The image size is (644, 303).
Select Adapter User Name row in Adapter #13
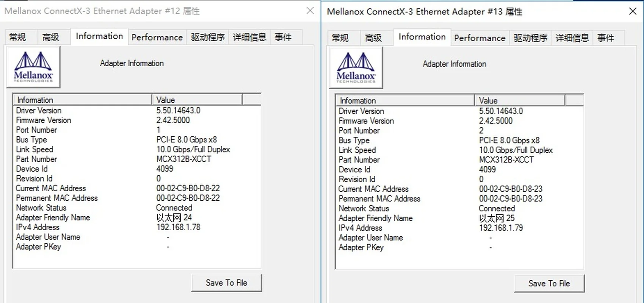click(459, 238)
